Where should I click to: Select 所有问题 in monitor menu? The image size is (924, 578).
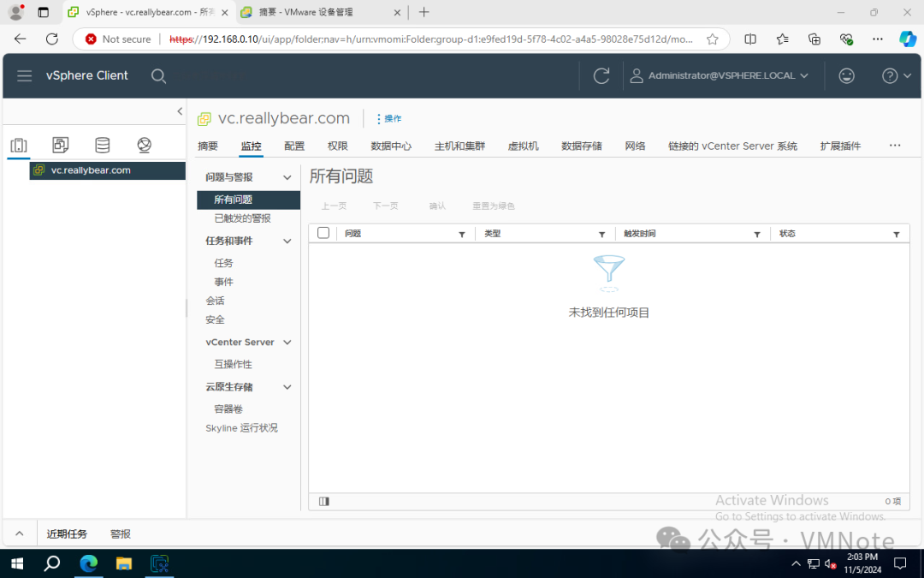pyautogui.click(x=249, y=200)
